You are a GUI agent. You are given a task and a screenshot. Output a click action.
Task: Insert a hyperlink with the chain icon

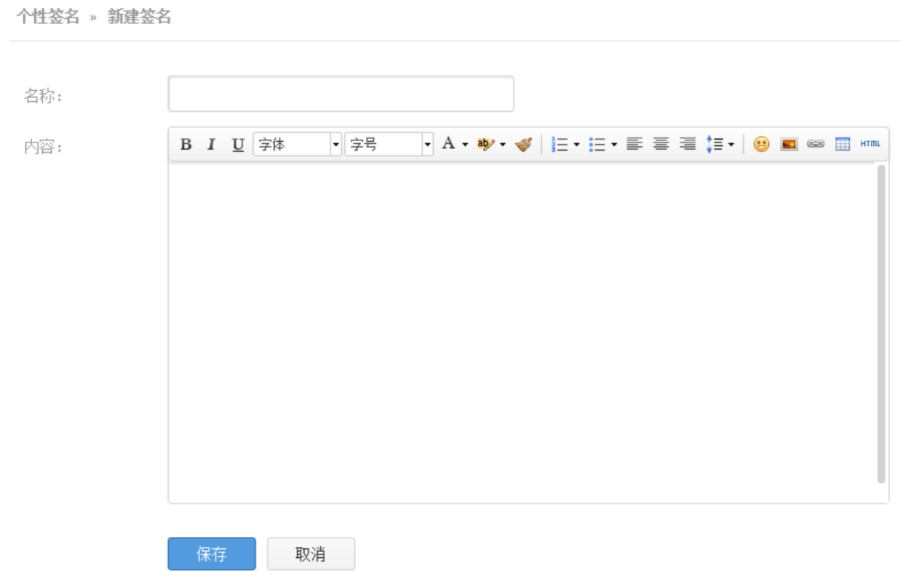pyautogui.click(x=816, y=144)
